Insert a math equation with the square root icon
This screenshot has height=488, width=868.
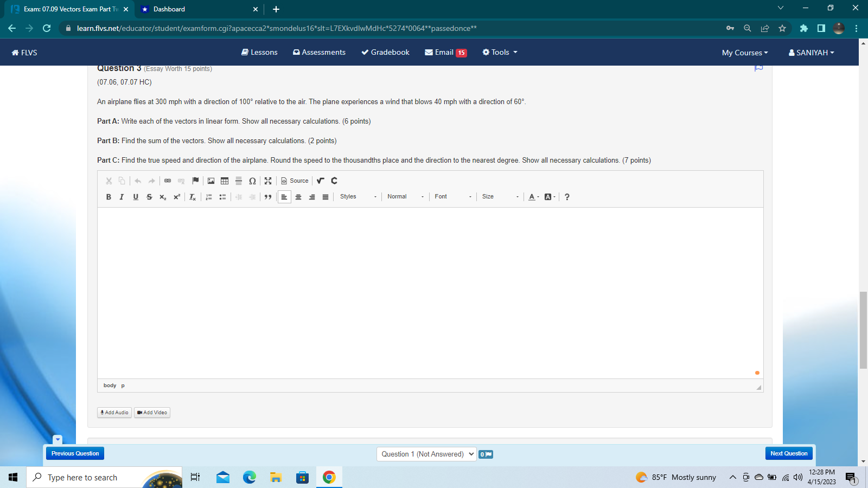coord(320,181)
